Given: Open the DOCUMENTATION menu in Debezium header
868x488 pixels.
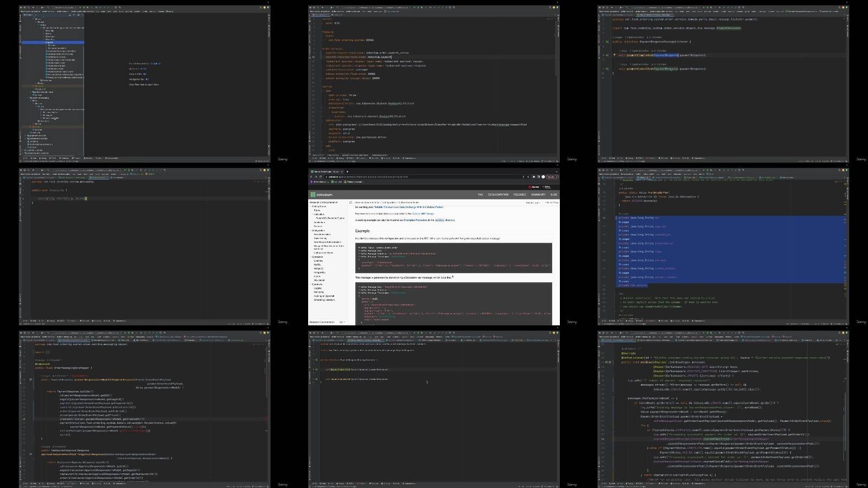Looking at the screenshot, I should pos(497,194).
